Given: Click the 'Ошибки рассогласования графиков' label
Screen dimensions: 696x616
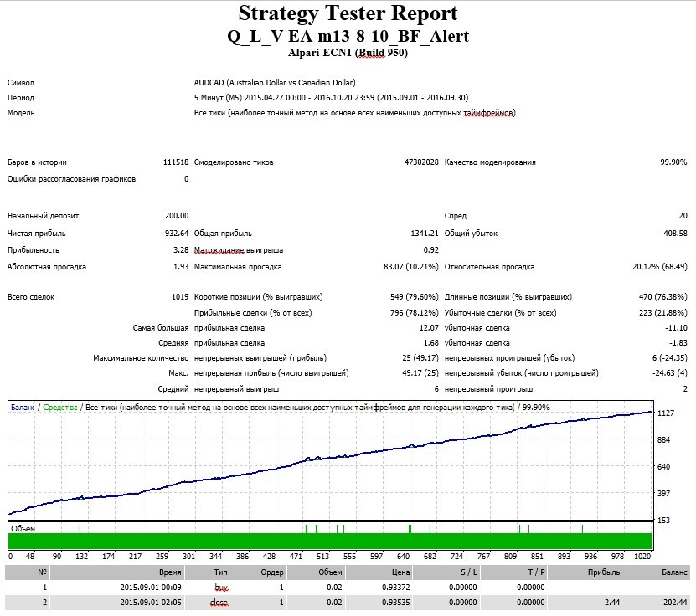Looking at the screenshot, I should 71,179.
